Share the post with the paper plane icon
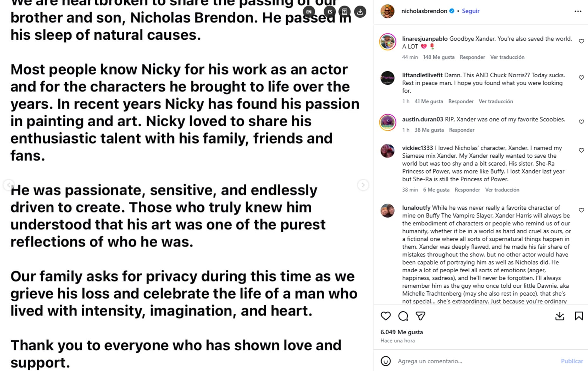This screenshot has width=588, height=371. [420, 316]
